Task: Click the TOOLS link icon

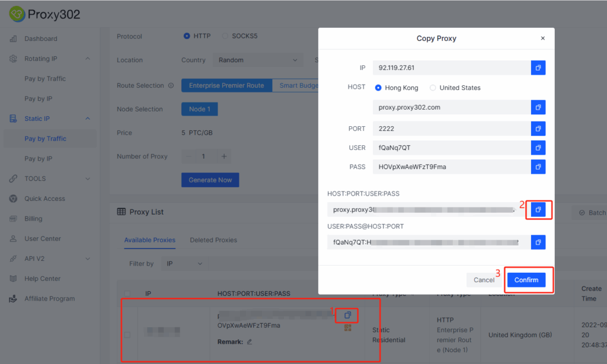Action: tap(13, 178)
